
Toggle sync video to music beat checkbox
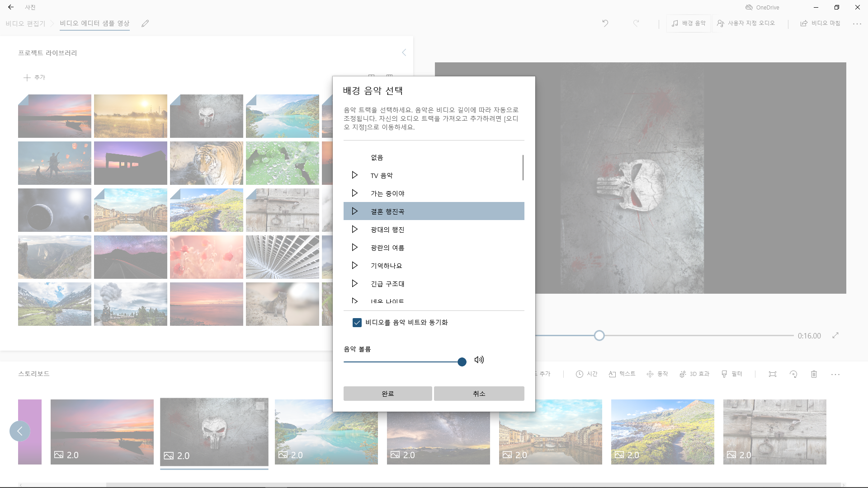pos(357,323)
